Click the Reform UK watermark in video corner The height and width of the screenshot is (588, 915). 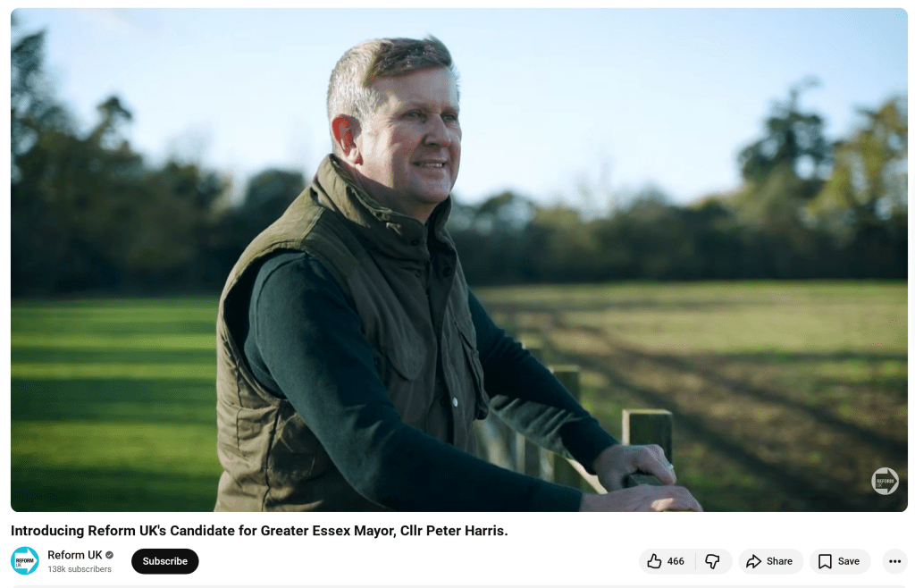(885, 482)
